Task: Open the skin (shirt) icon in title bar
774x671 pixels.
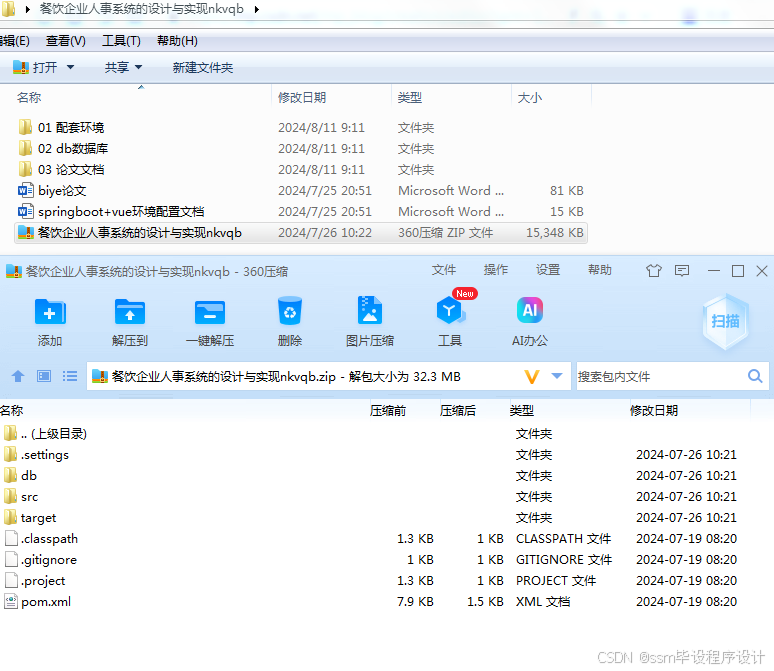Action: [x=654, y=271]
